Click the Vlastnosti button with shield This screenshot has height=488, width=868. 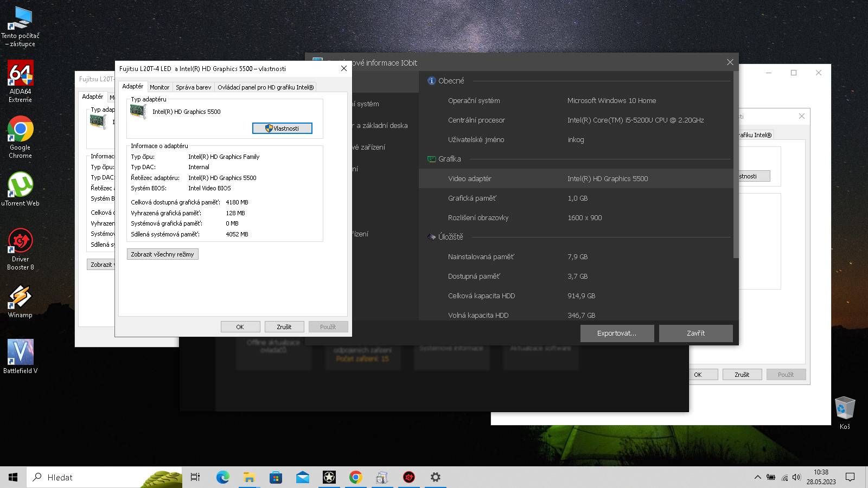pyautogui.click(x=282, y=129)
